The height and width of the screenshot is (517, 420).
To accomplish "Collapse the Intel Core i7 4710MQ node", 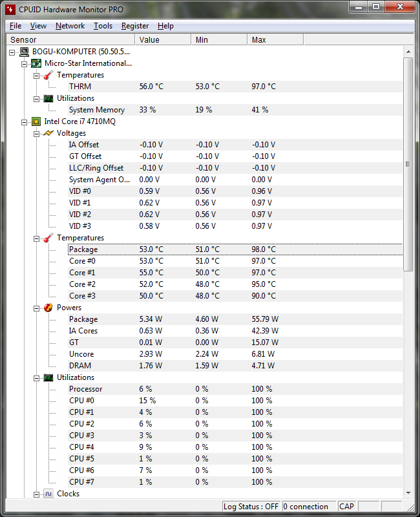I will tap(25, 122).
